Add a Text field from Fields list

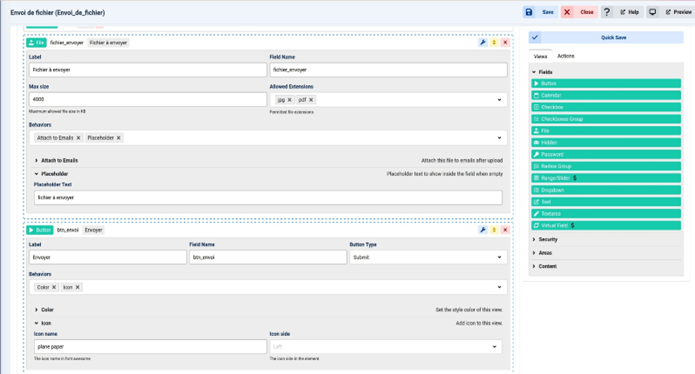pos(606,202)
